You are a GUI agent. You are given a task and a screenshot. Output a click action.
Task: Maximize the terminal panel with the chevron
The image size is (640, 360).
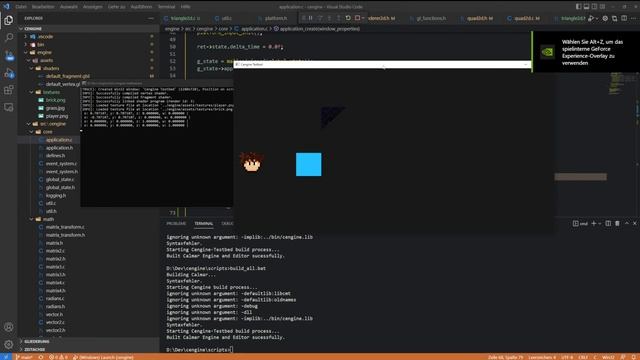pos(627,223)
